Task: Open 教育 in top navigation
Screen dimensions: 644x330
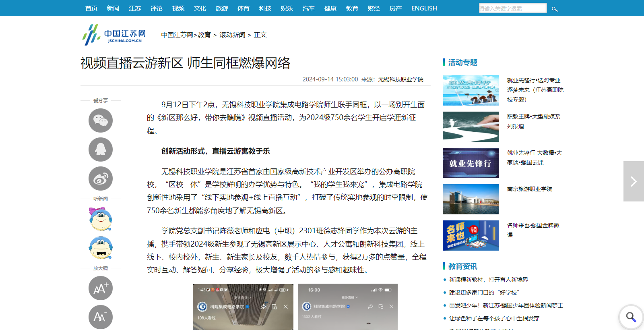Action: pos(352,8)
